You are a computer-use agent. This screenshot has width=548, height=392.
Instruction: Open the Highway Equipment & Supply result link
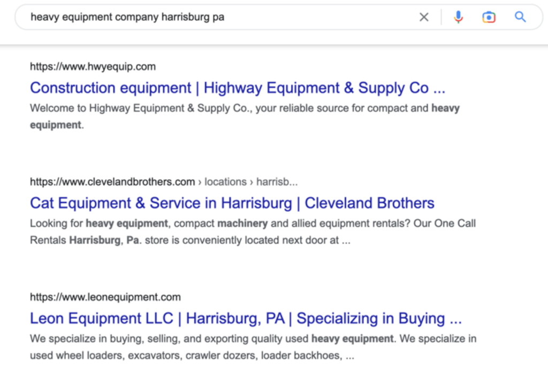[237, 88]
